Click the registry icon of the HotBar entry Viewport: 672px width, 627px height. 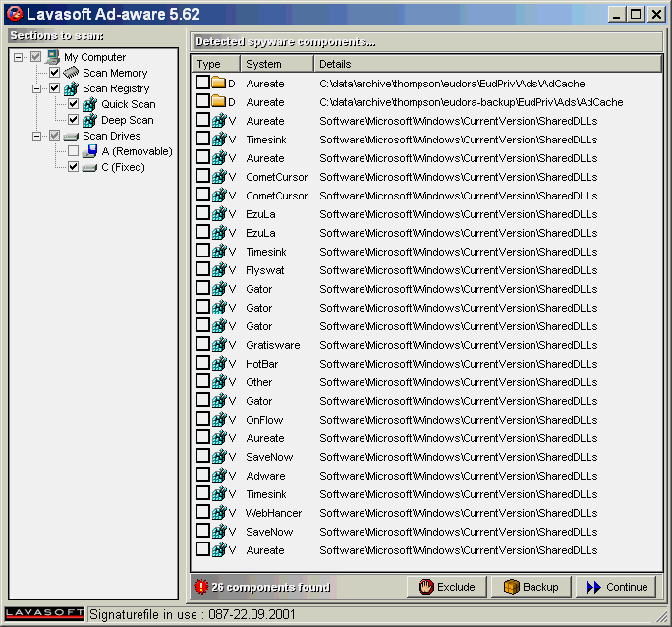[219, 364]
